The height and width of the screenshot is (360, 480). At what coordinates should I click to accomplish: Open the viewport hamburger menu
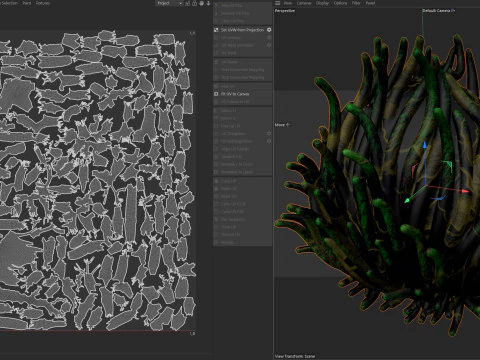[x=277, y=3]
